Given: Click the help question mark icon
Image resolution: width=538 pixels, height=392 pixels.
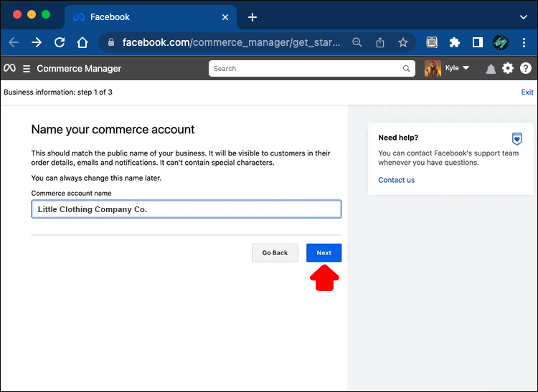Looking at the screenshot, I should 526,68.
